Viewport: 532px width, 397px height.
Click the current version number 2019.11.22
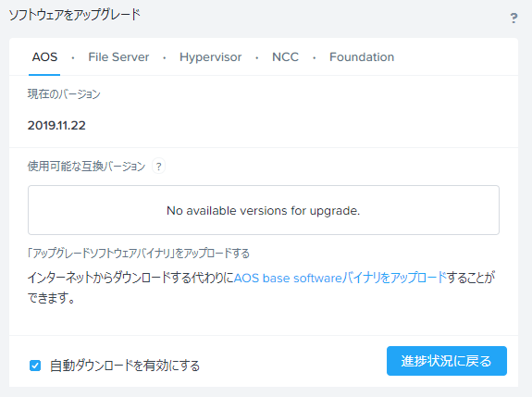(56, 126)
